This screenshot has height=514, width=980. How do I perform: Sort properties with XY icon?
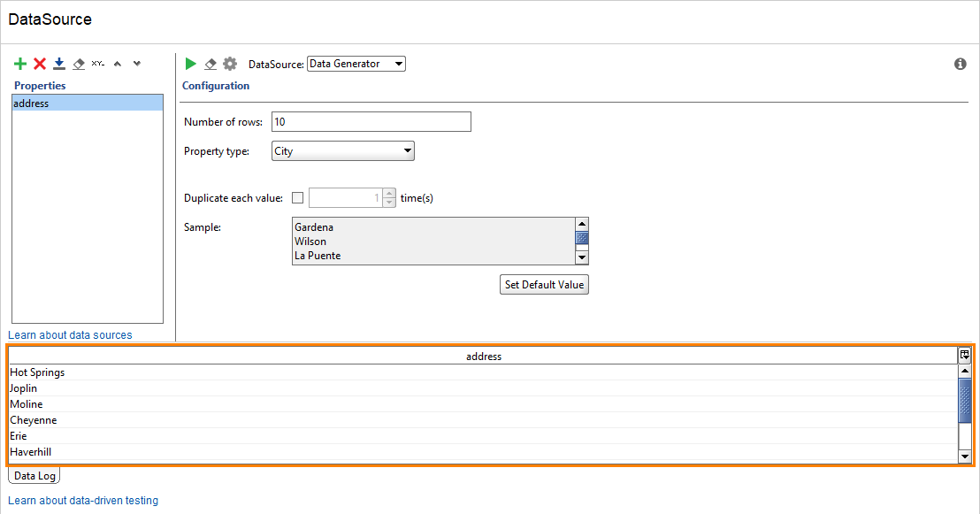tap(98, 64)
